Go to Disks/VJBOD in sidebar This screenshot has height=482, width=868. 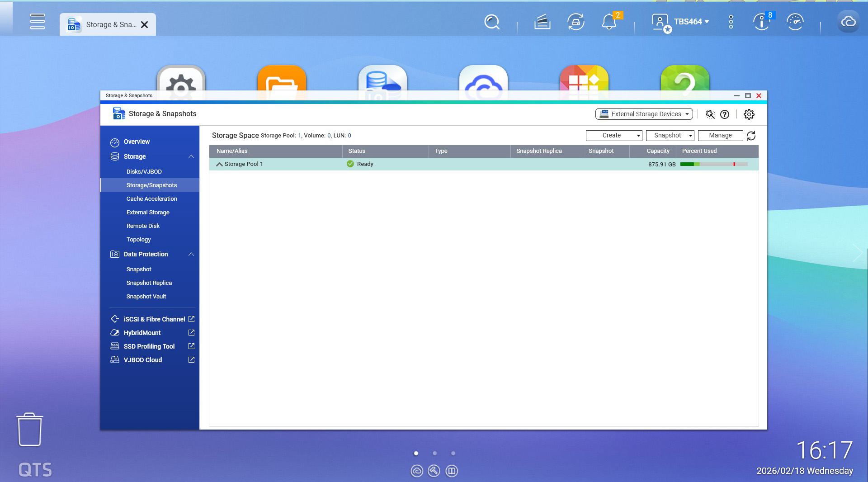coord(144,172)
